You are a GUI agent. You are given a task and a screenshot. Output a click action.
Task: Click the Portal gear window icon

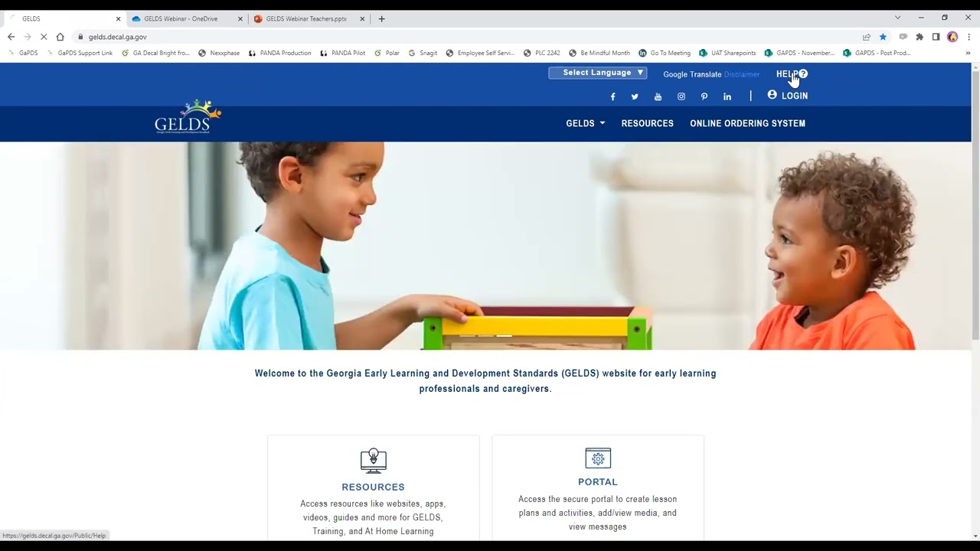click(598, 458)
